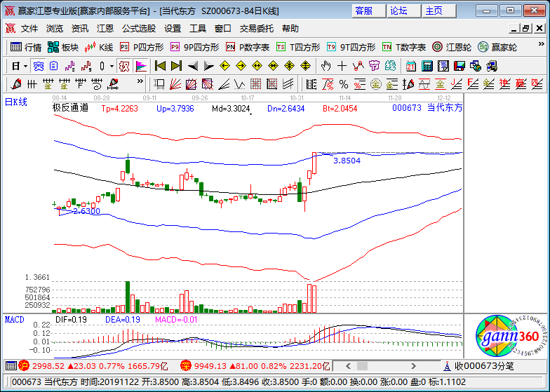Viewport: 550px width, 392px height.
Task: Open the 江恩 menu
Action: click(x=105, y=28)
